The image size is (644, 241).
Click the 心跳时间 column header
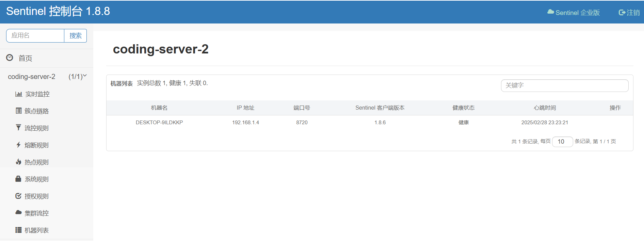coord(545,108)
